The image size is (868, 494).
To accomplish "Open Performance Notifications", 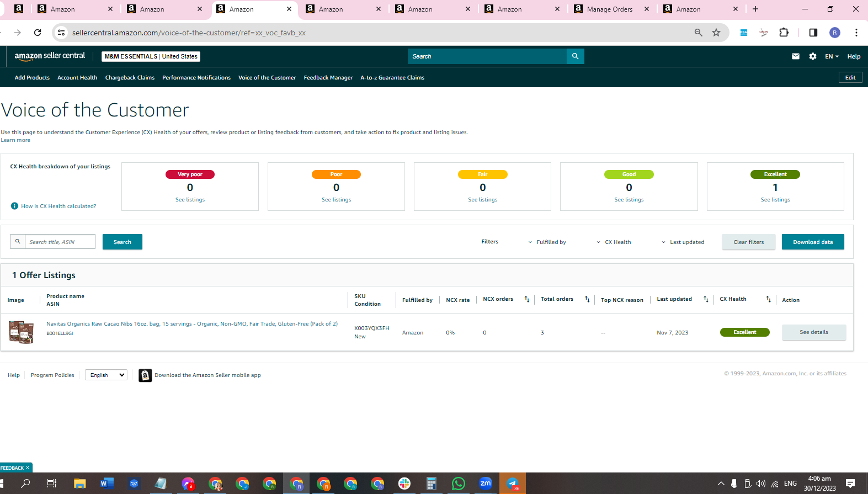I will click(x=196, y=78).
